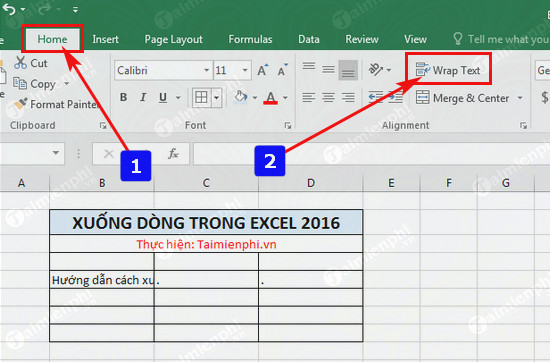Switch to the Formulas tab
This screenshot has width=550, height=362.
coord(250,39)
